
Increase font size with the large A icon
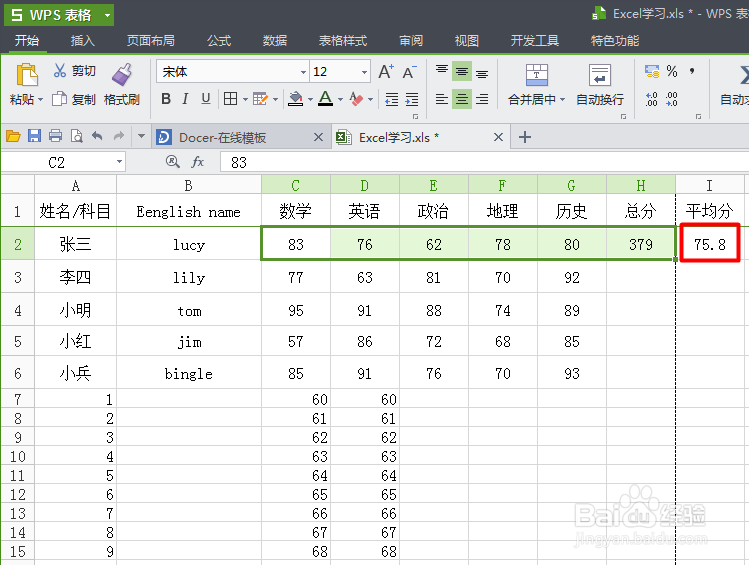(386, 72)
